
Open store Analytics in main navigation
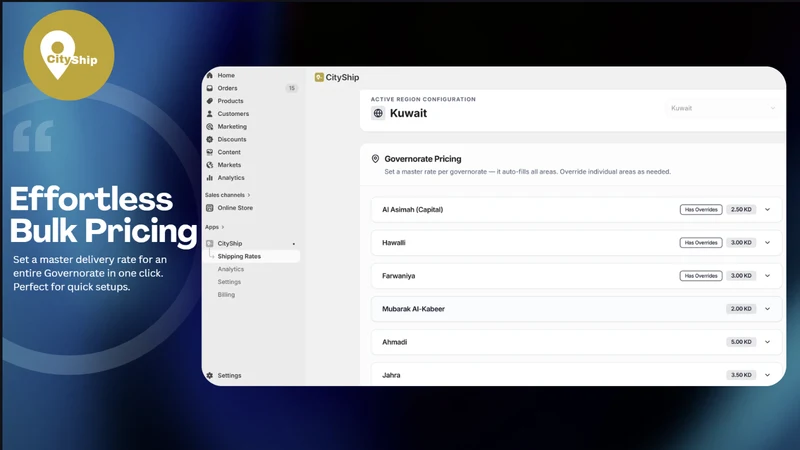231,178
